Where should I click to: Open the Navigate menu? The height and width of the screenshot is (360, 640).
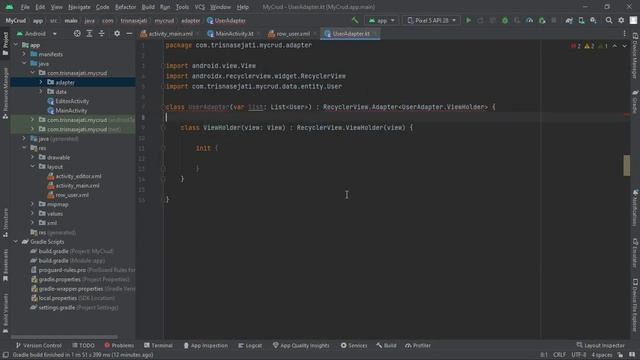tap(79, 7)
